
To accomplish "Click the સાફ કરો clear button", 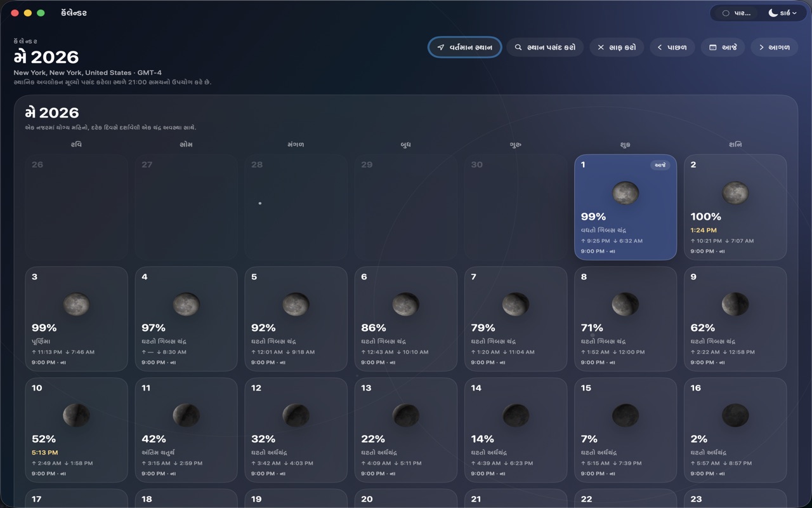I will point(617,48).
